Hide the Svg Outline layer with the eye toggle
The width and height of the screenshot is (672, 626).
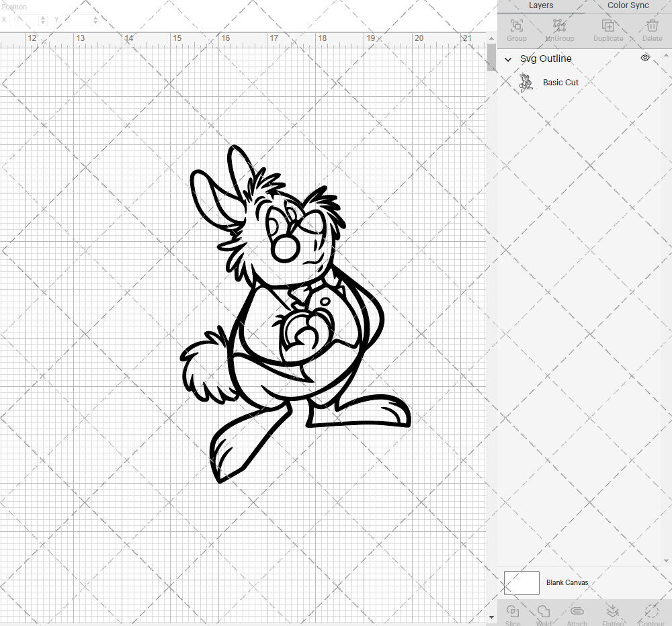point(644,58)
